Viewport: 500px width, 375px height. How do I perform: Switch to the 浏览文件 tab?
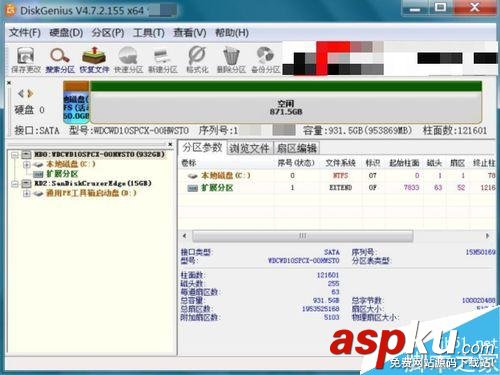pos(249,148)
